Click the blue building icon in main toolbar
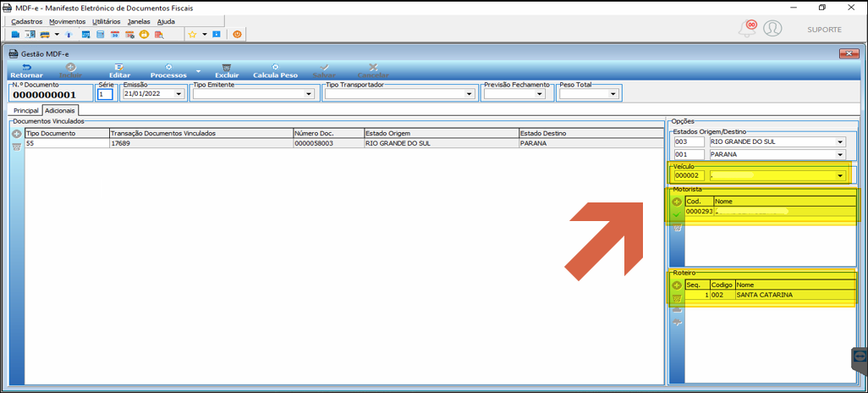 coord(15,35)
